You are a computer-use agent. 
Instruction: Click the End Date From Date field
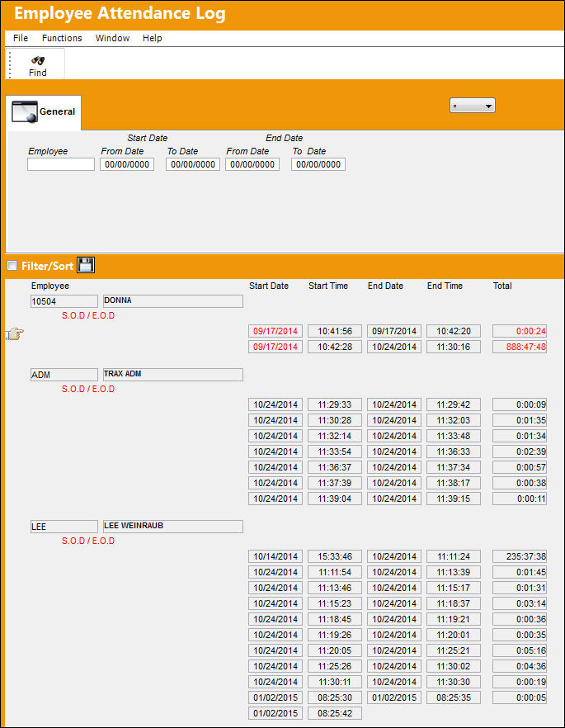252,164
